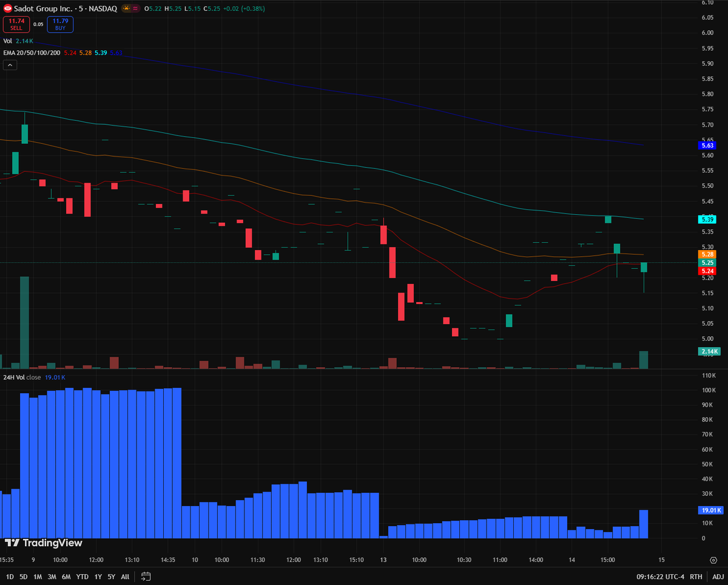Collapse the indicator legend with the chevron
728x585 pixels.
10,64
